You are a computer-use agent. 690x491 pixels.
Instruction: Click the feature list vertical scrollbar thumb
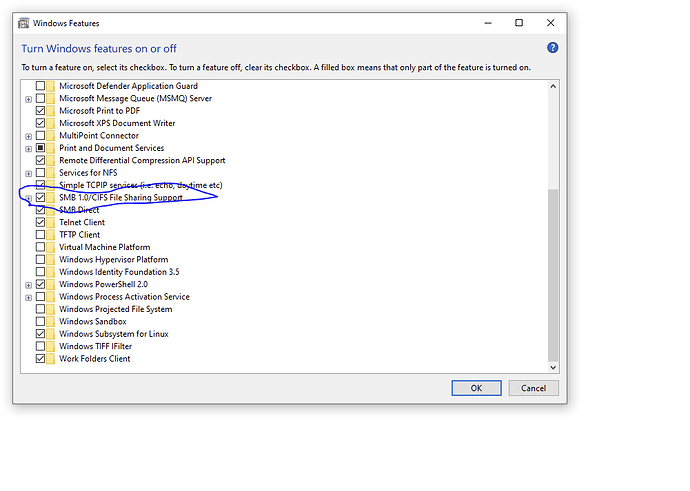[553, 275]
